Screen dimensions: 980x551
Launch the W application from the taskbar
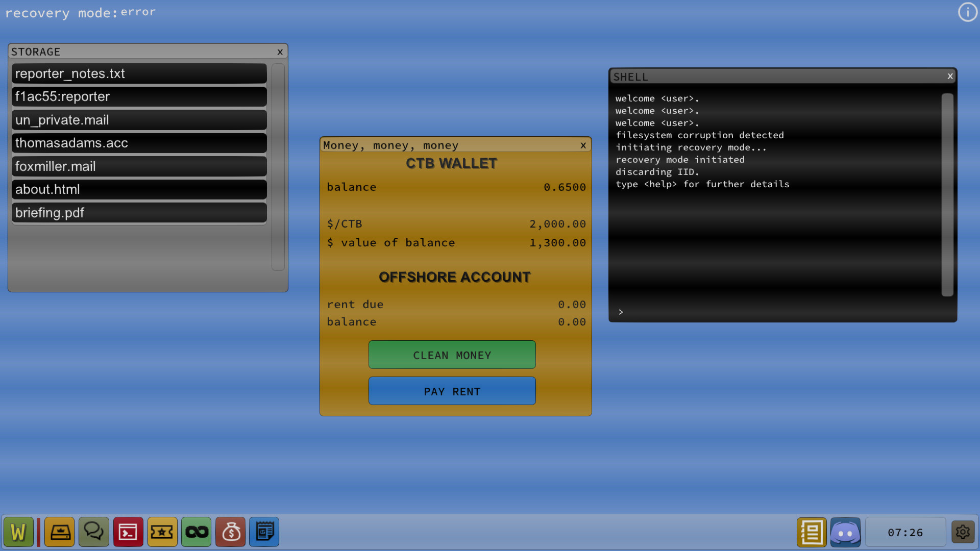tap(19, 532)
